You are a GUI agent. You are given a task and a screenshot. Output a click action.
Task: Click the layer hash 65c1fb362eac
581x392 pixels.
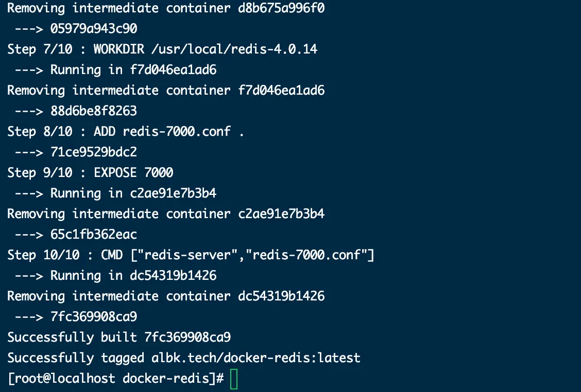94,234
